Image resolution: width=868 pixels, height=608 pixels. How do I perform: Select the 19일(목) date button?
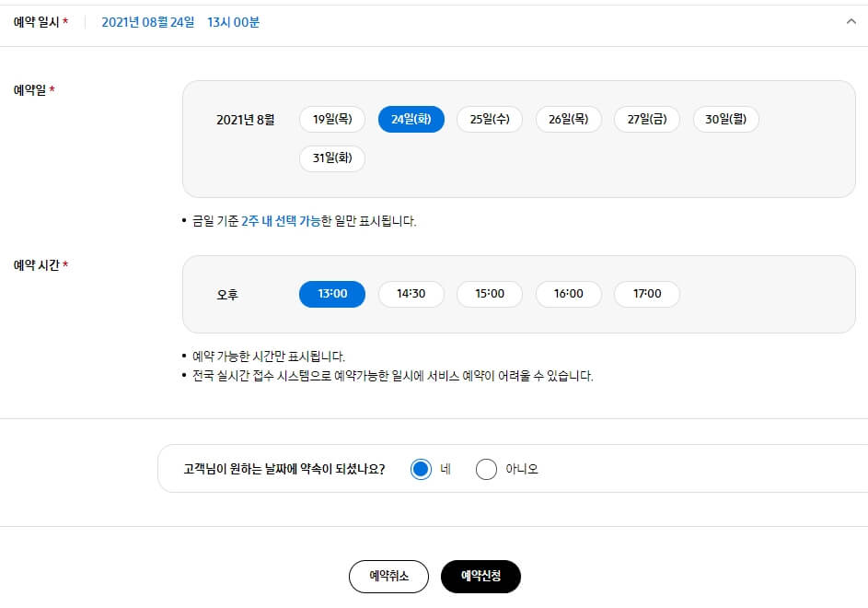331,119
